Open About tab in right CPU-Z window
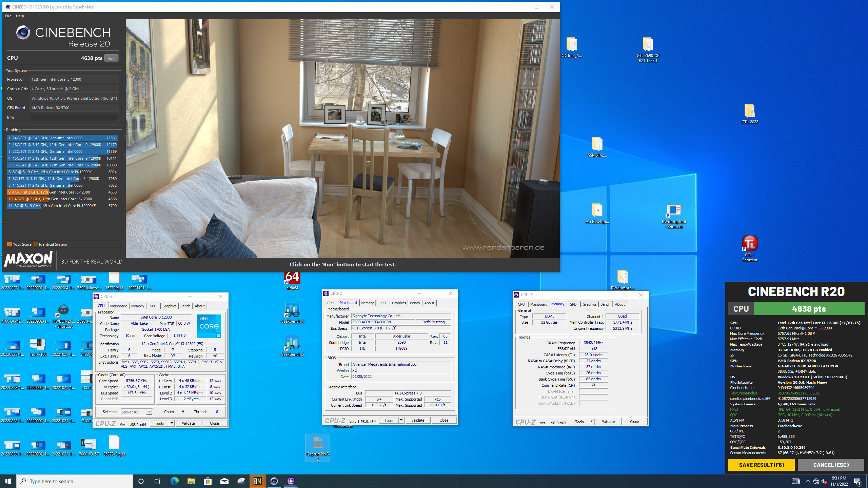 pyautogui.click(x=619, y=304)
